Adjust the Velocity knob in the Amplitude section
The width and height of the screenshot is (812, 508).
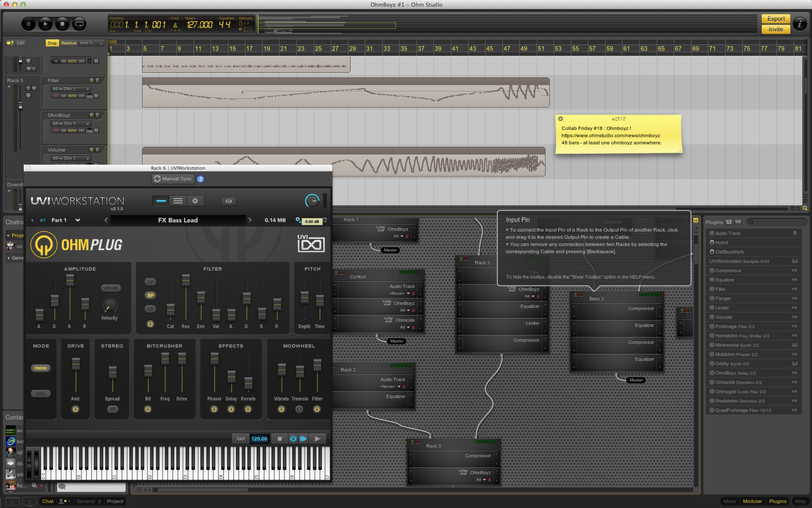(x=109, y=306)
